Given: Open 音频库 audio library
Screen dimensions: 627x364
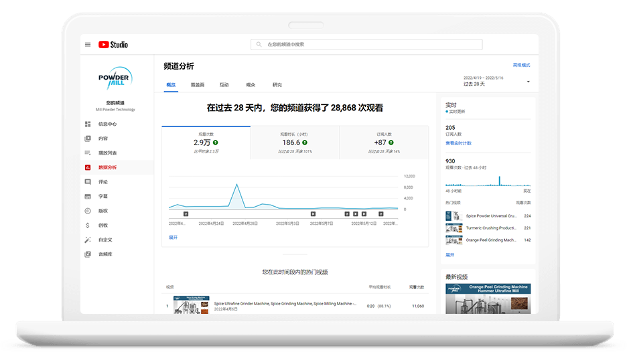Looking at the screenshot, I should pyautogui.click(x=105, y=254).
